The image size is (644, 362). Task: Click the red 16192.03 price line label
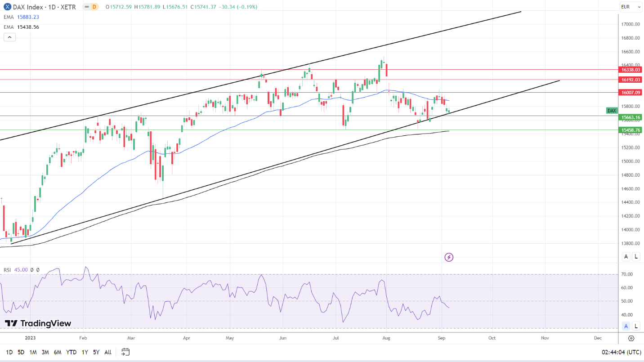pos(631,80)
